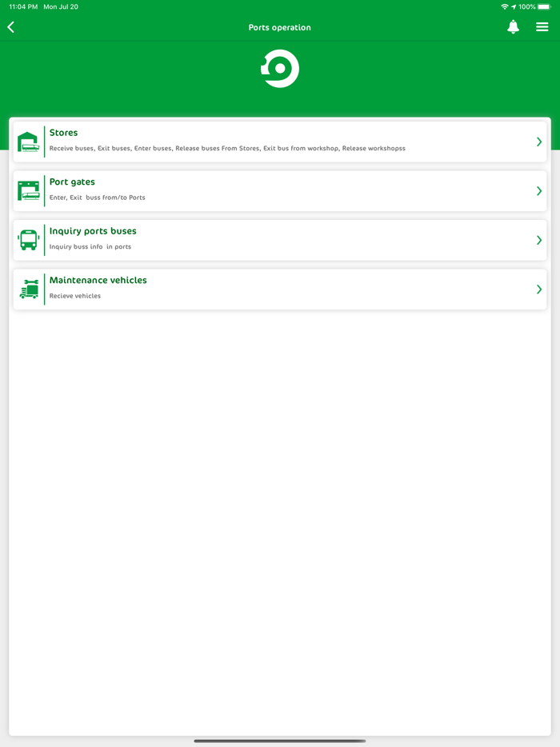The width and height of the screenshot is (560, 747).
Task: Open Maintenance vehicles chevron arrow
Action: (539, 290)
